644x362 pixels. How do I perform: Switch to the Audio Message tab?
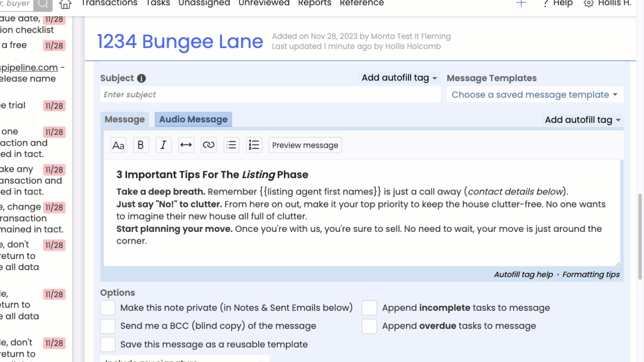pos(193,119)
